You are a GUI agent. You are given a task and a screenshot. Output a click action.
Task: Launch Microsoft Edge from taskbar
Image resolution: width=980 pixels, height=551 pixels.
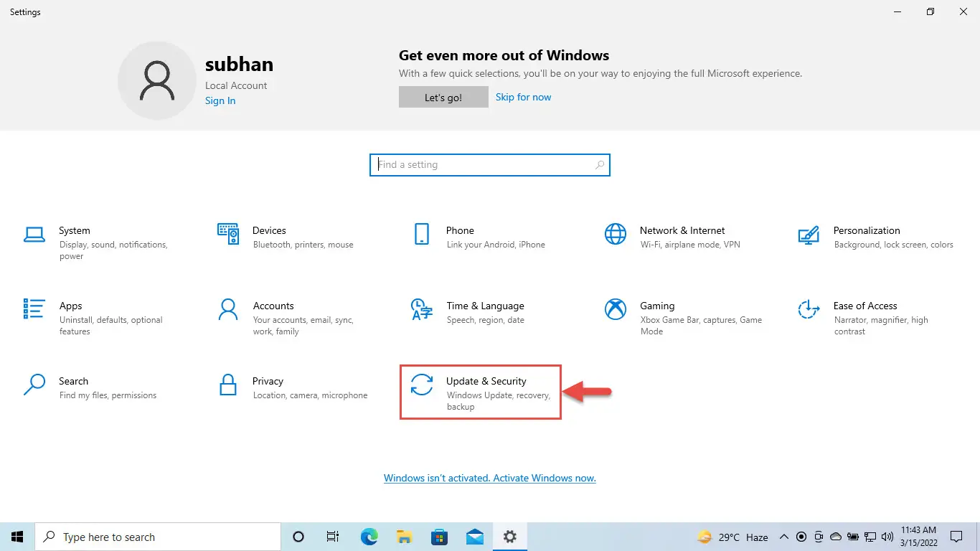pos(369,537)
